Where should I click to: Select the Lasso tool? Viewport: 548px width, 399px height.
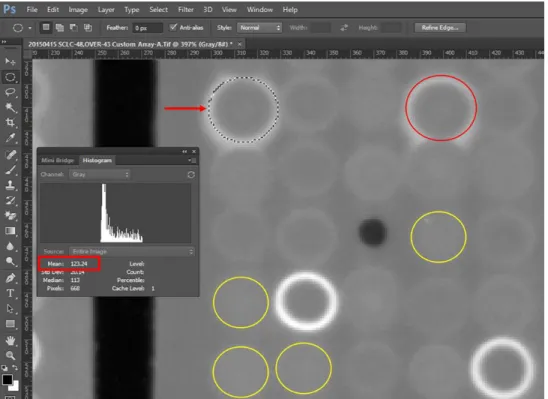pyautogui.click(x=10, y=92)
